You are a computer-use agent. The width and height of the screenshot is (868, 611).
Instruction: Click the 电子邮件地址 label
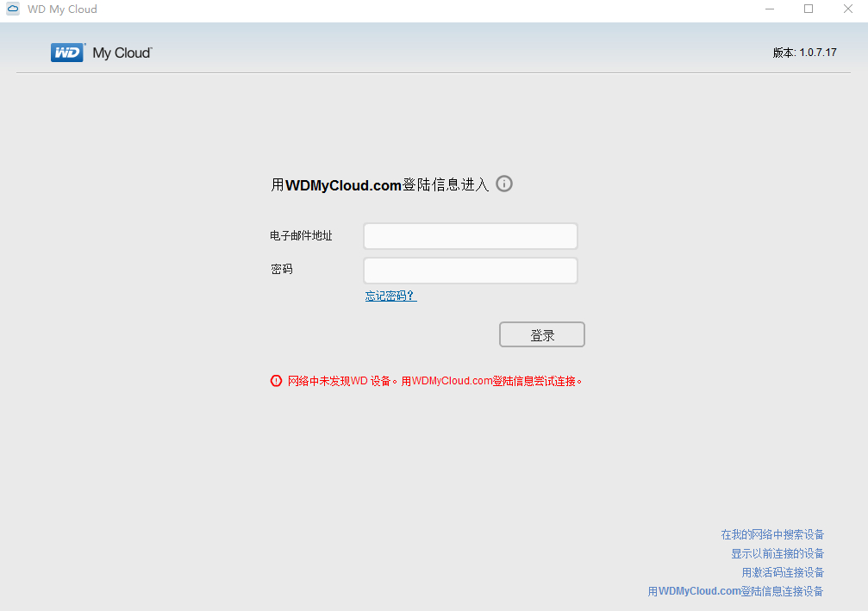click(301, 236)
